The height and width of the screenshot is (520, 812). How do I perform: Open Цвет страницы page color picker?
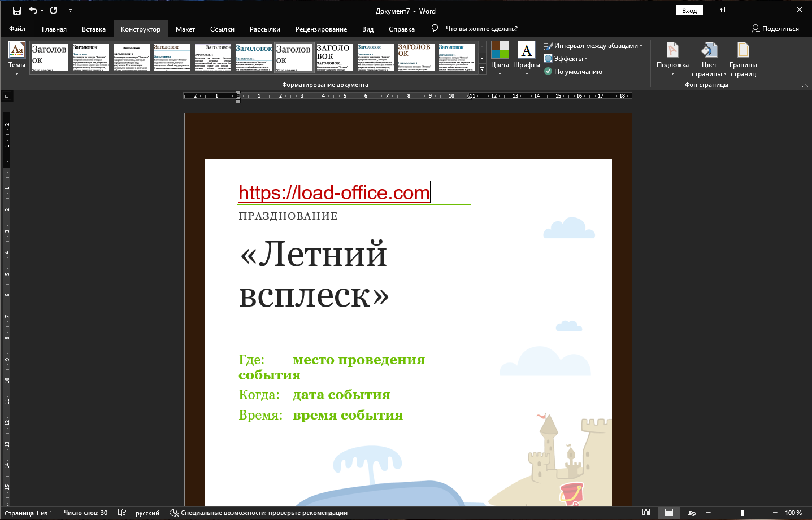(x=709, y=59)
